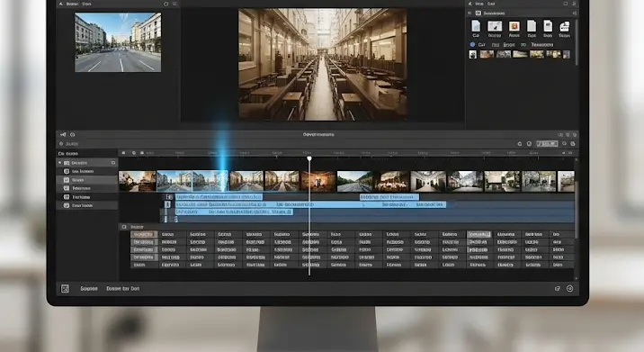Select the first timeline clip showing a house
This screenshot has height=352, width=644.
138,181
